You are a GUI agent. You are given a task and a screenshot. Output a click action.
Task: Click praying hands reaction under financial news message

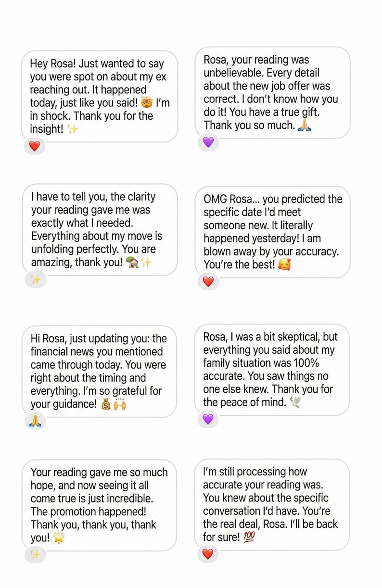[x=35, y=421]
